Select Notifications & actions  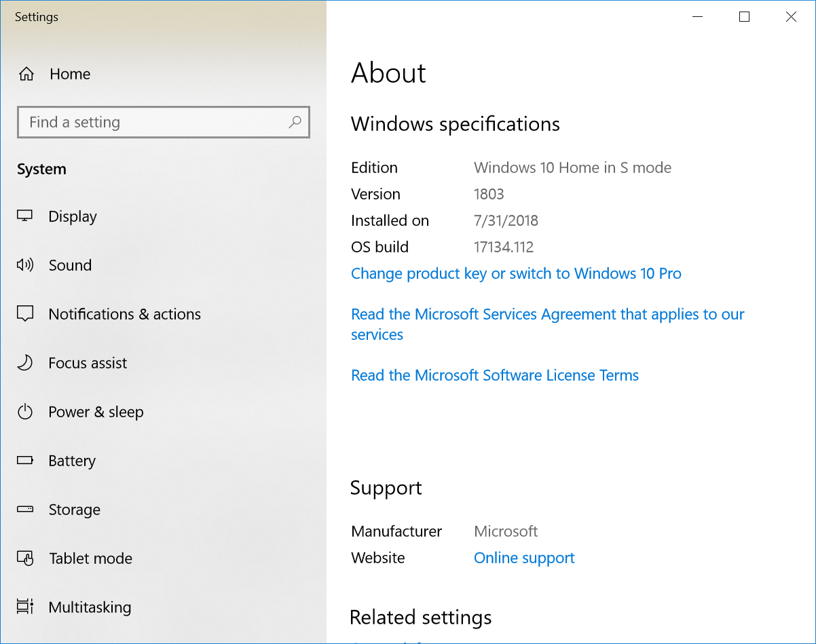[125, 314]
